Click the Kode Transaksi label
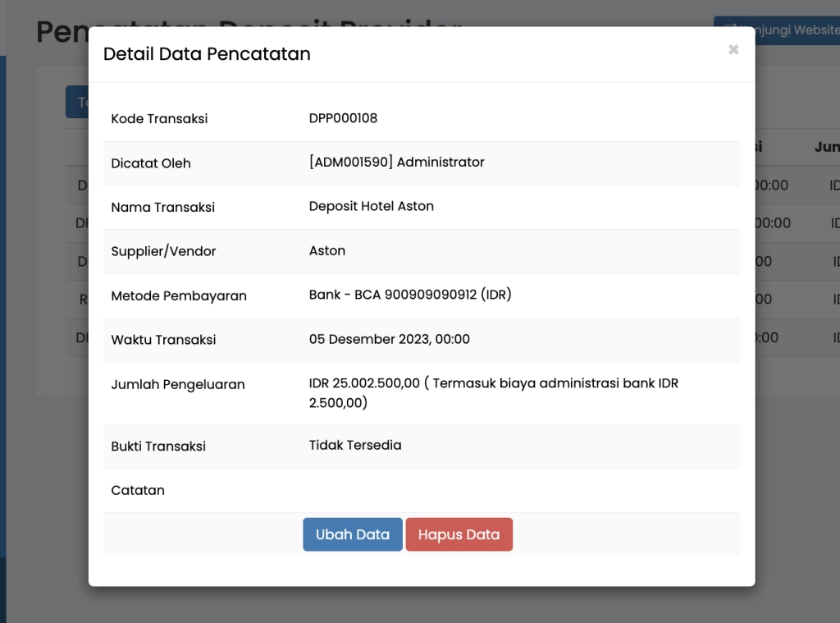840x623 pixels. [x=159, y=119]
